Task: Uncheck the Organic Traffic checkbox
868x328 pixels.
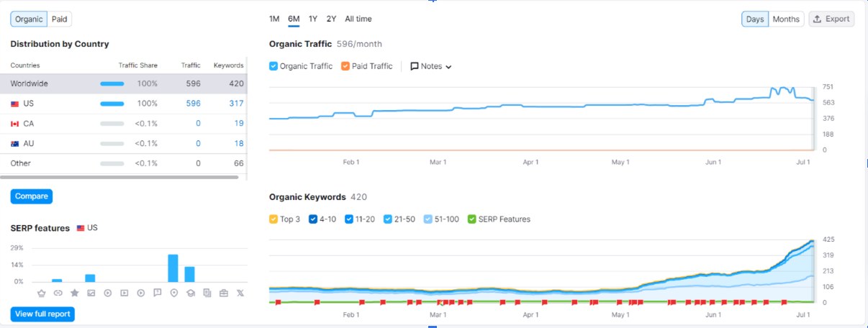Action: coord(273,66)
